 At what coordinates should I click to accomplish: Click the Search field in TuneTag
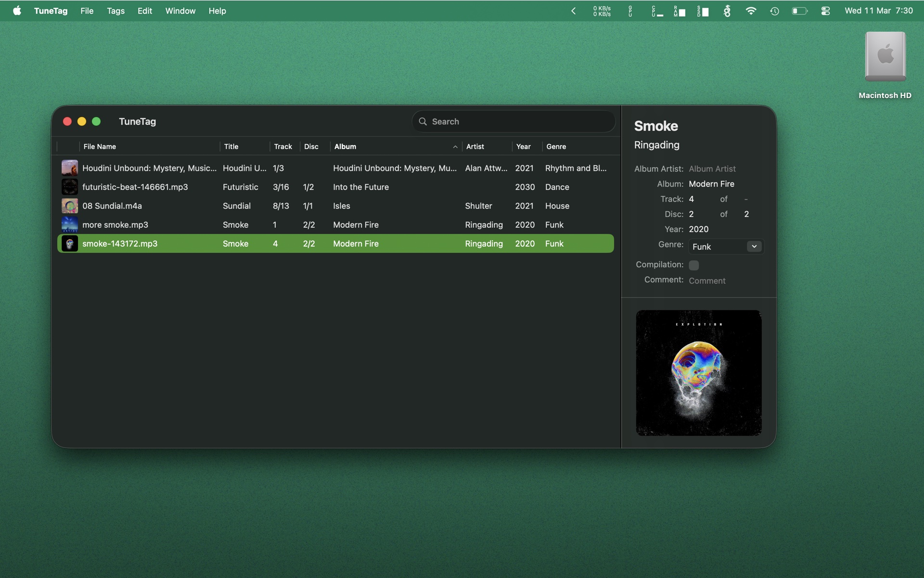513,121
